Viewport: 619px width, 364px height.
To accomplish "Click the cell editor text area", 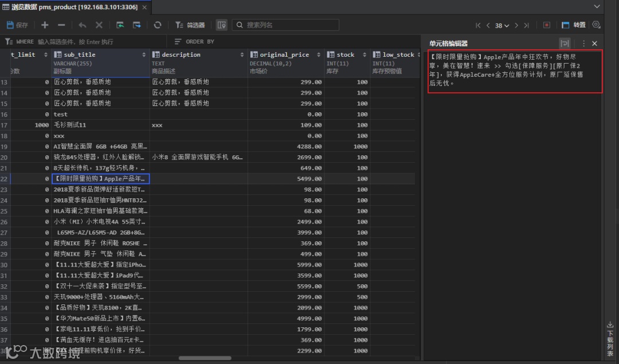I will pyautogui.click(x=515, y=71).
